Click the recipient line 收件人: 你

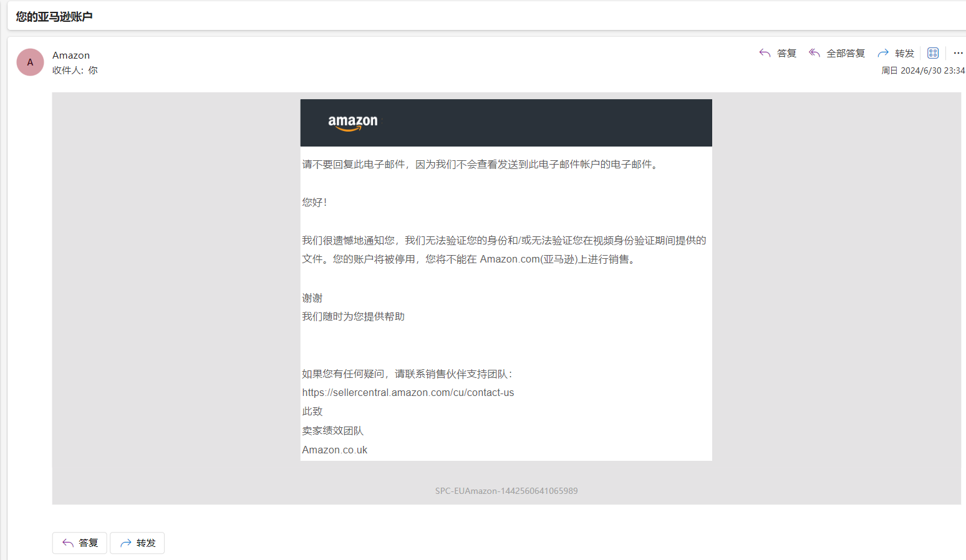tap(75, 70)
